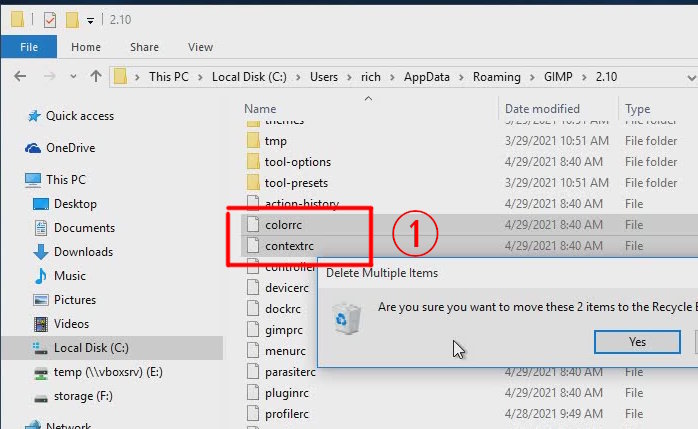Click AppData breadcrumb segment
698x429 pixels.
426,77
